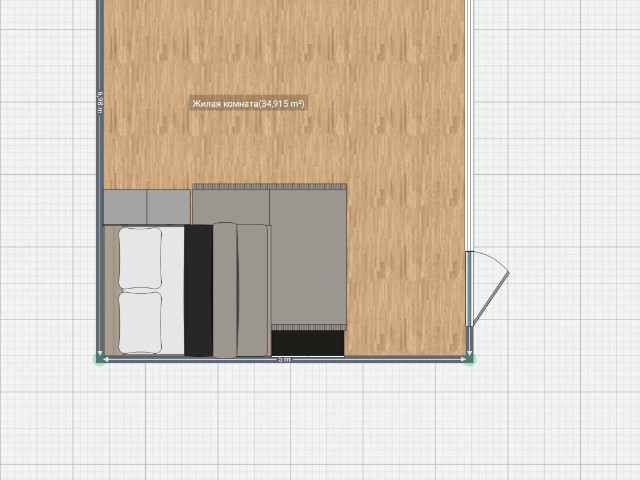Click the white bed sheet beside the pillows
This screenshot has height=480, width=640.
click(173, 290)
